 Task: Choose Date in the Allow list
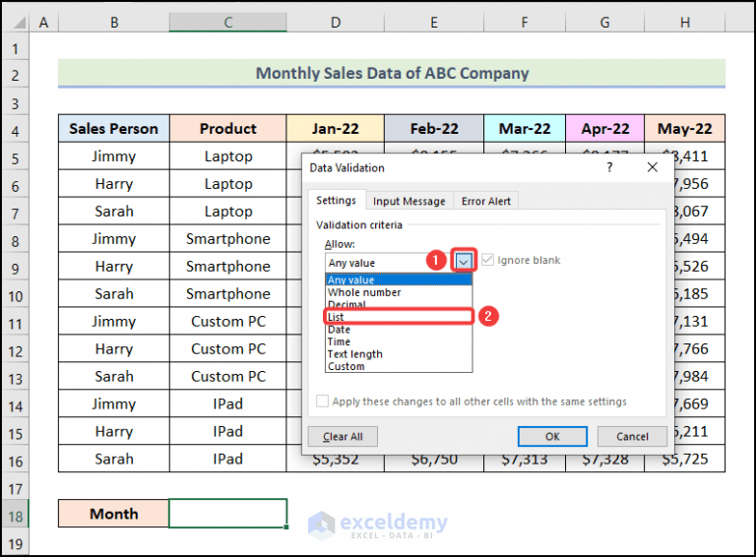click(399, 329)
